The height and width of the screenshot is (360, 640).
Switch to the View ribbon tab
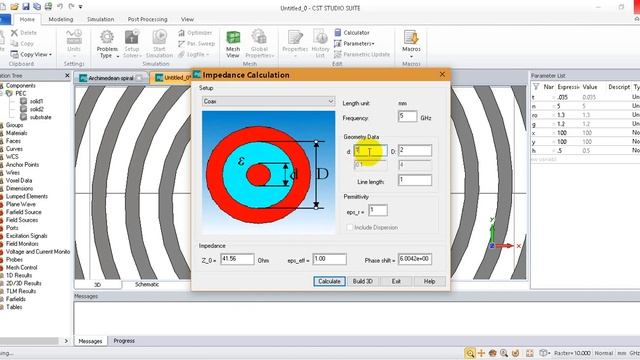(x=187, y=19)
